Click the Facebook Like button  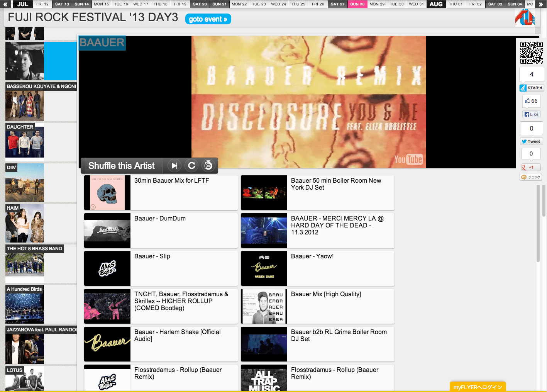532,114
